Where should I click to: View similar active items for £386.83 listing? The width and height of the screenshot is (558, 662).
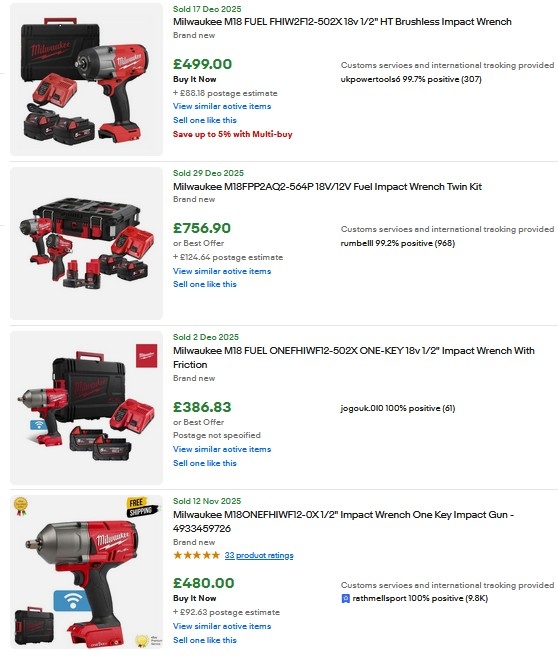(x=222, y=449)
